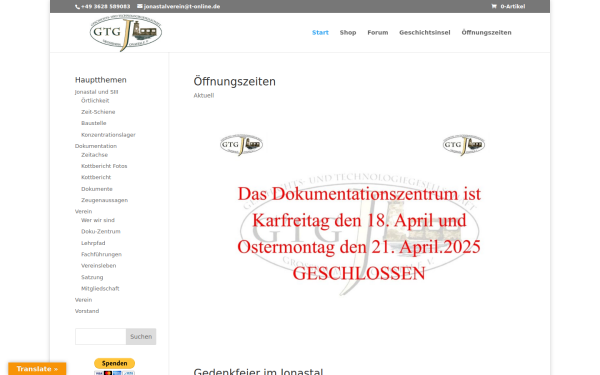Image resolution: width=600 pixels, height=375 pixels.
Task: Click the Aktuell category link
Action: (204, 95)
